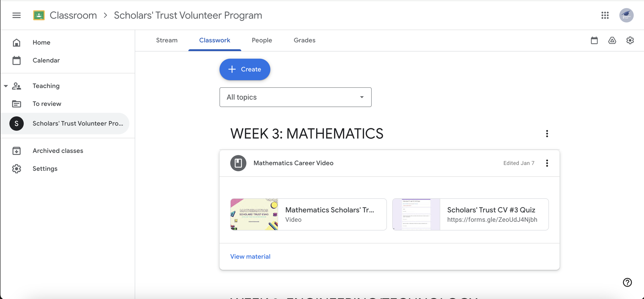Open the class Drive folder icon

pos(612,40)
